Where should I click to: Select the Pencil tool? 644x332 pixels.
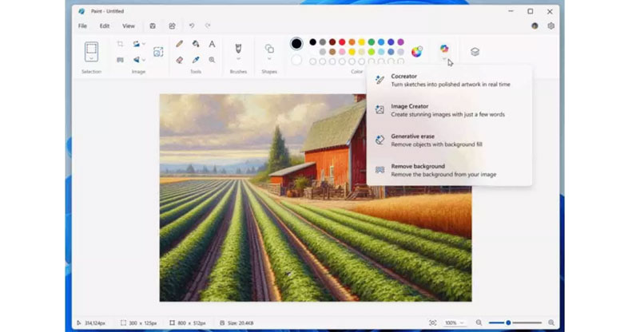180,44
